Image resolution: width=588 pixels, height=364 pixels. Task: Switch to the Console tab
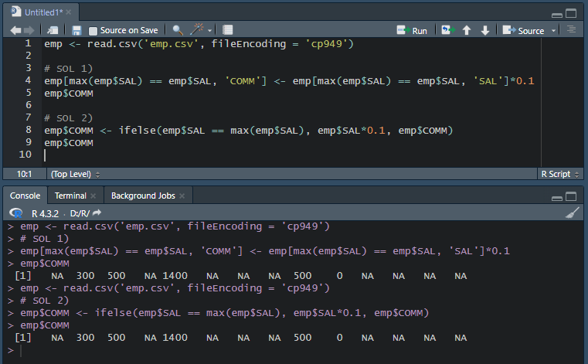coord(25,196)
